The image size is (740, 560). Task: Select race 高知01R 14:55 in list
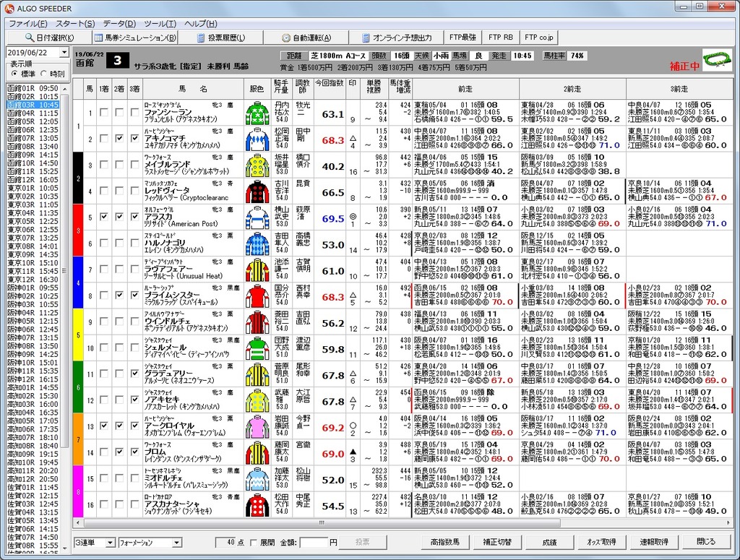[33, 388]
